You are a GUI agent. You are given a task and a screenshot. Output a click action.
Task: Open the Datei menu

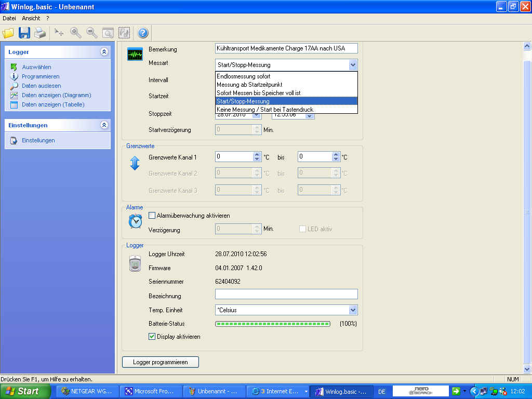[9, 18]
